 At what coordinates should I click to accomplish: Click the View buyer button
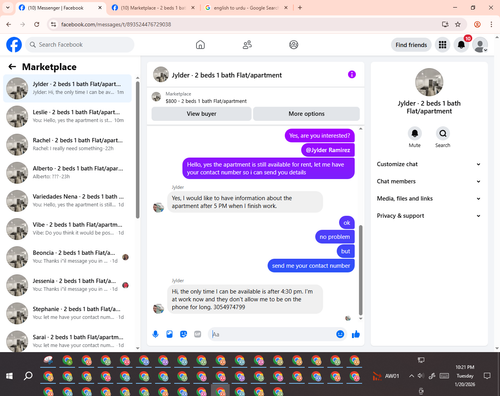pyautogui.click(x=201, y=114)
